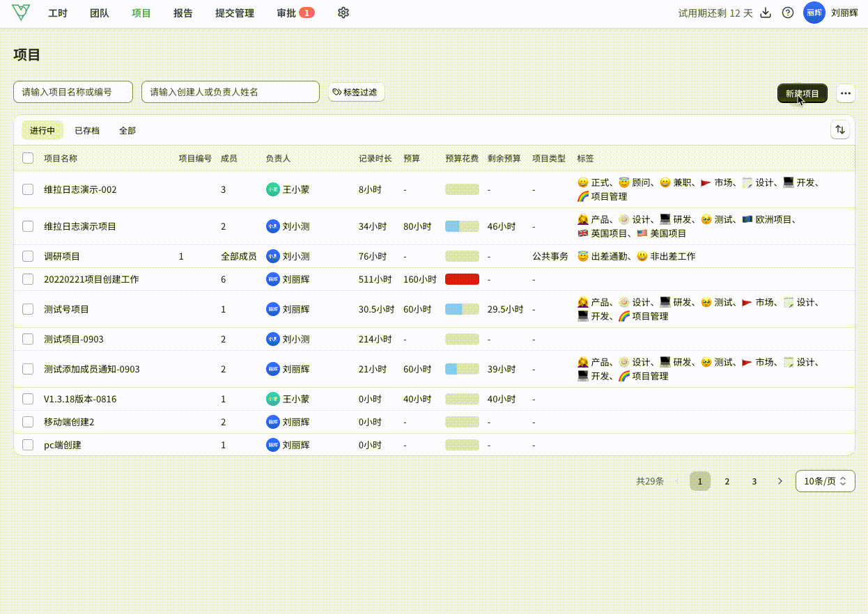Open the 刘丽辉 user name menu

pos(844,13)
